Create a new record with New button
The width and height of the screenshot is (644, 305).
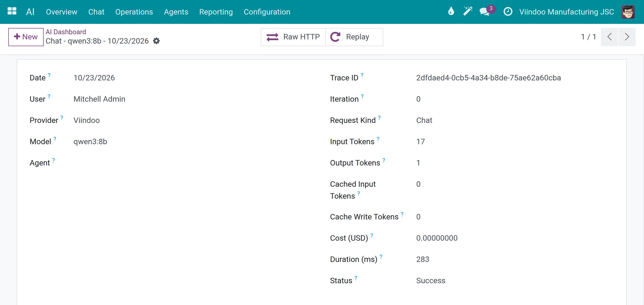tap(26, 37)
